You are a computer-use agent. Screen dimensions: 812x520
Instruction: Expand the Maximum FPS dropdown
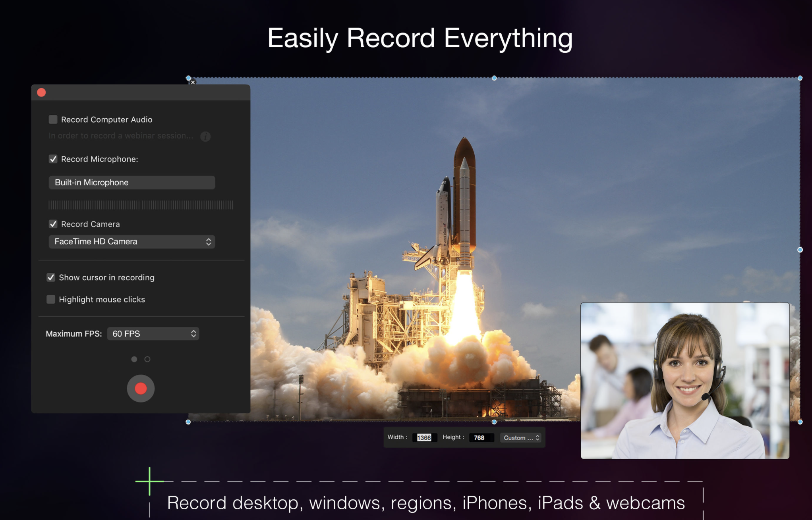(x=154, y=334)
